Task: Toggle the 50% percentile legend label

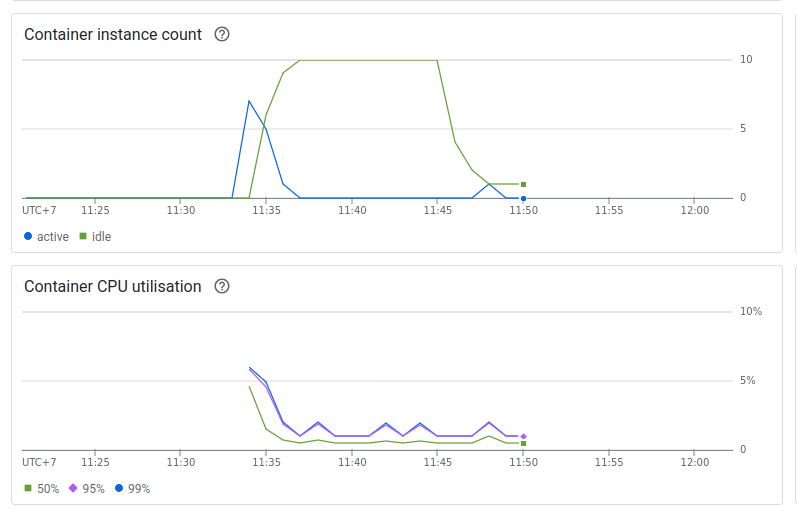Action: point(48,489)
